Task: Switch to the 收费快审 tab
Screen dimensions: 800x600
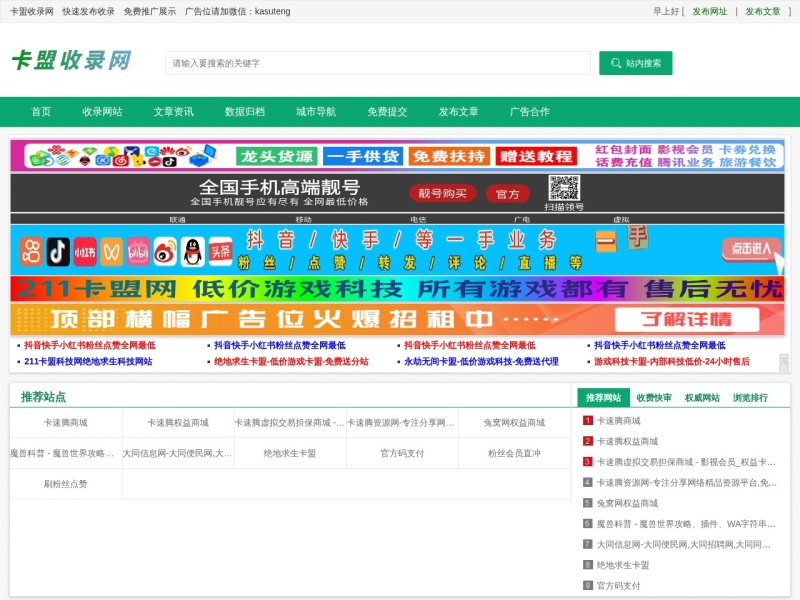Action: click(x=654, y=397)
